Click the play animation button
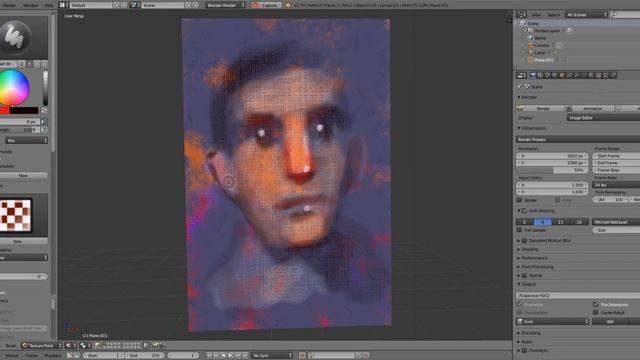This screenshot has height=360, width=640. [231, 356]
